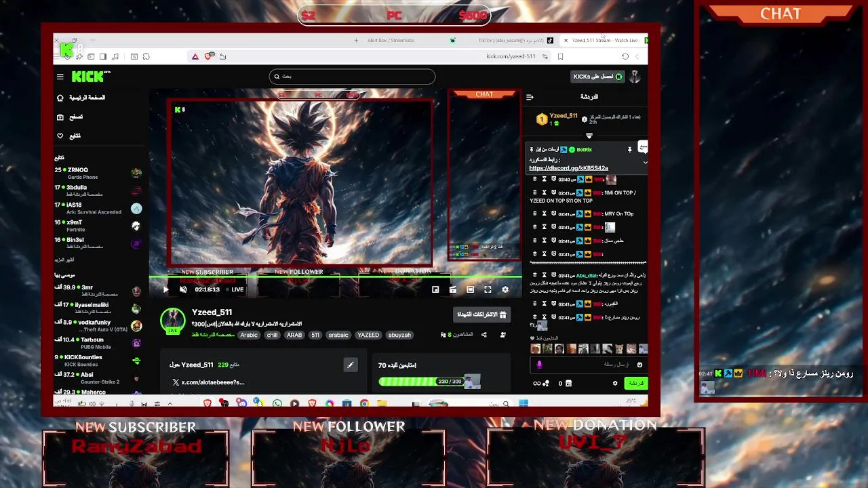Unpin the pinned BotRix message
This screenshot has height=488, width=868.
click(x=629, y=149)
